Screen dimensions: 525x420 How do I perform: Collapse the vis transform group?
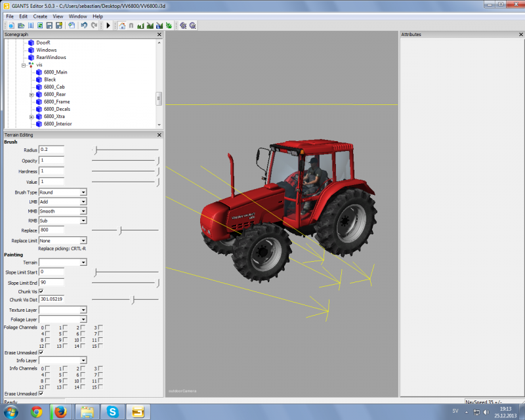pos(24,66)
